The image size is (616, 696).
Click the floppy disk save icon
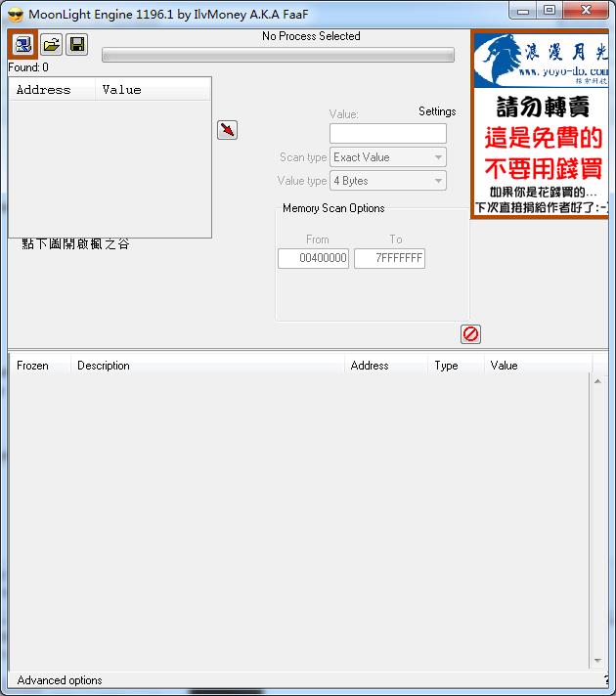coord(77,44)
